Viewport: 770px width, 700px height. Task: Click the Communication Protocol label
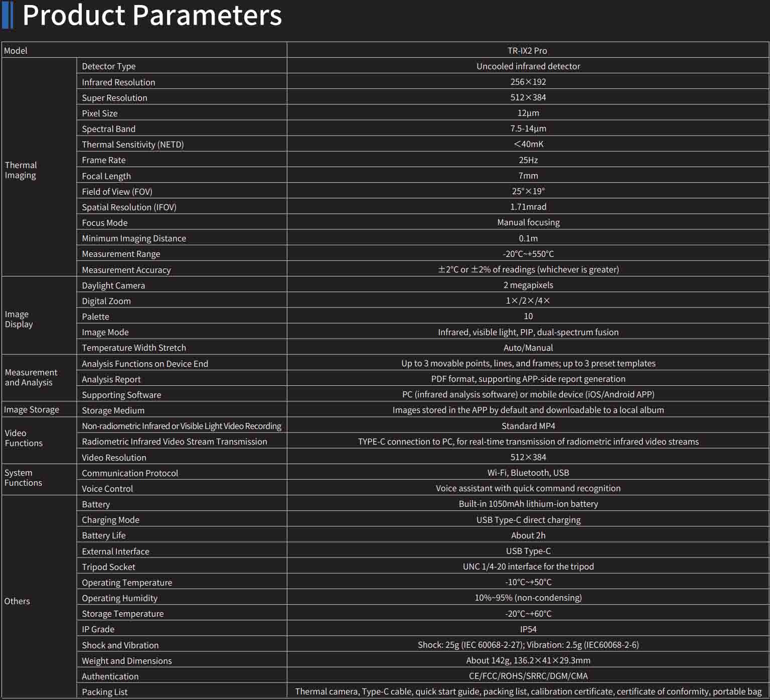(x=130, y=473)
